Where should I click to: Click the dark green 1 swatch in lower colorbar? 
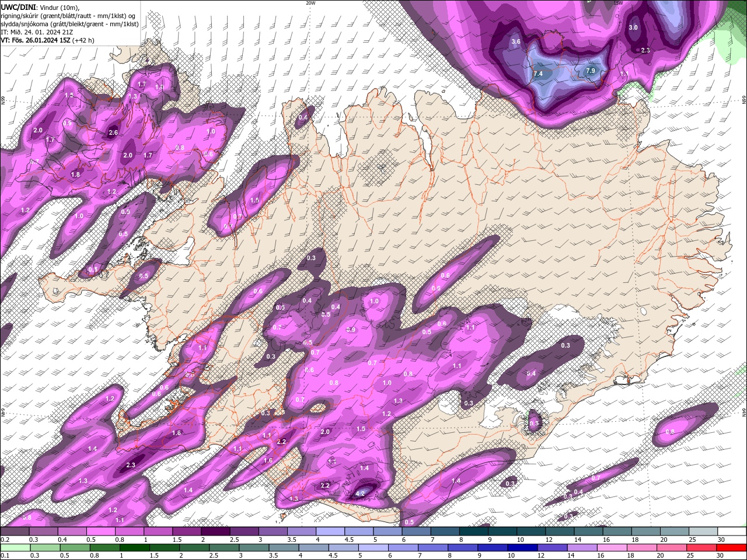click(x=134, y=547)
